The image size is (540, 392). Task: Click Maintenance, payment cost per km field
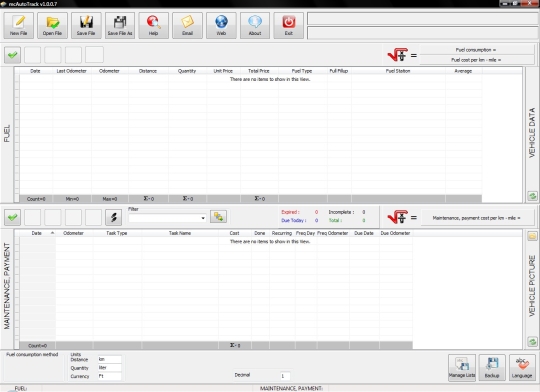[x=477, y=218]
